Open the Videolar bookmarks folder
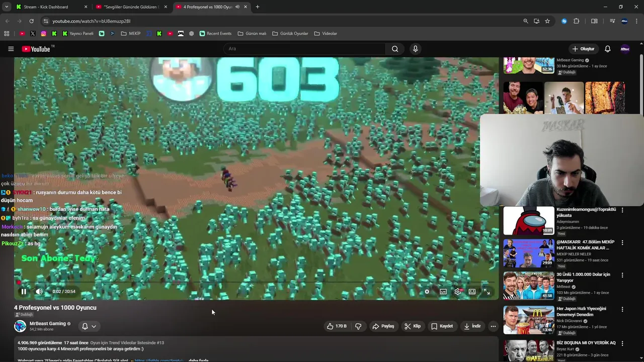Screen dimensions: 644x362 pyautogui.click(x=326, y=34)
